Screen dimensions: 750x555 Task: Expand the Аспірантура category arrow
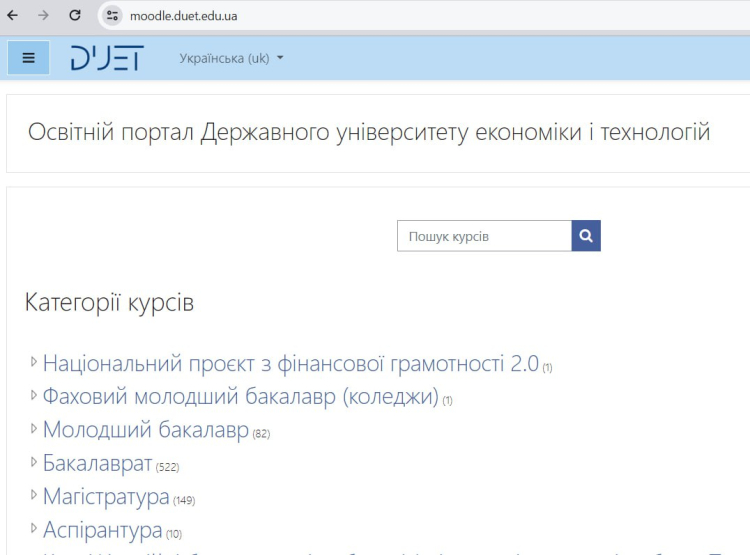coord(34,529)
